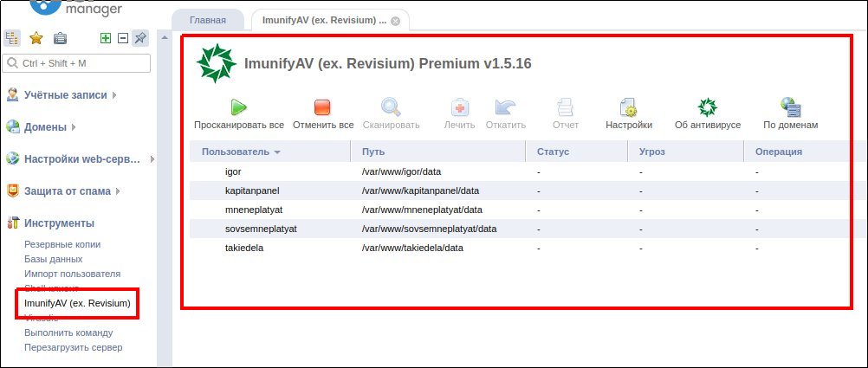Click the ImunifyAV green logo
The image size is (868, 368).
click(217, 63)
